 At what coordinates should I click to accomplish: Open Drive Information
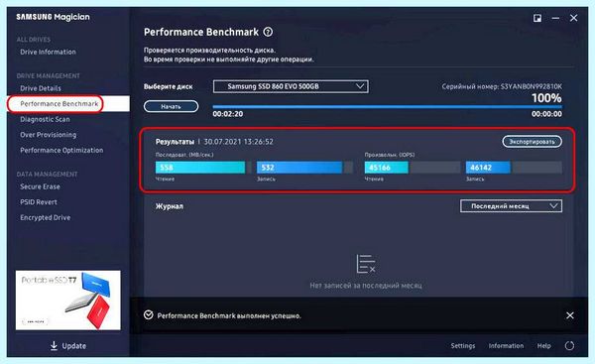(x=48, y=52)
